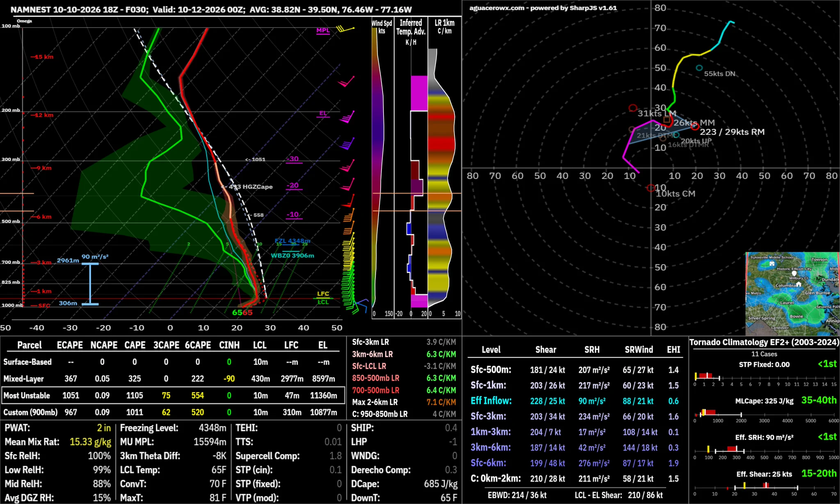Click the WBZ0 3906m label
The image size is (840, 504).
click(x=292, y=255)
